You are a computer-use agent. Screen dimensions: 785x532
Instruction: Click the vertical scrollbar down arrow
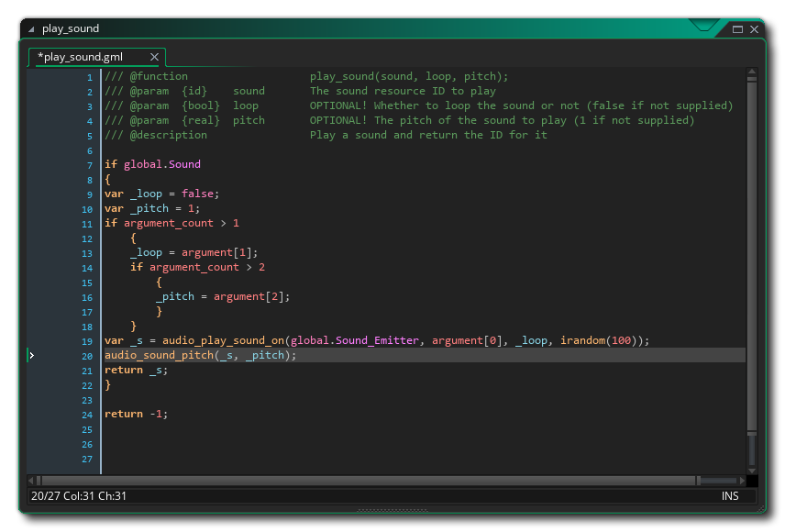tap(751, 471)
